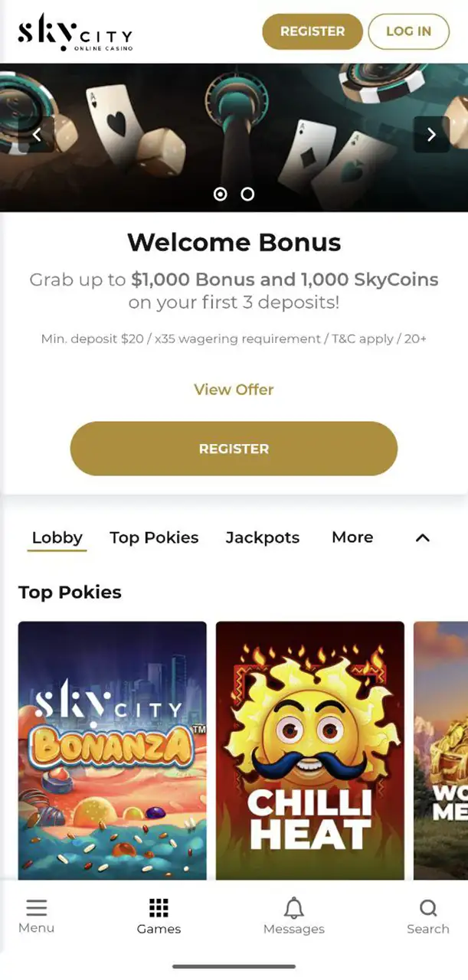Tap the Games grid icon
Screen dimensions: 468x980
tap(159, 909)
